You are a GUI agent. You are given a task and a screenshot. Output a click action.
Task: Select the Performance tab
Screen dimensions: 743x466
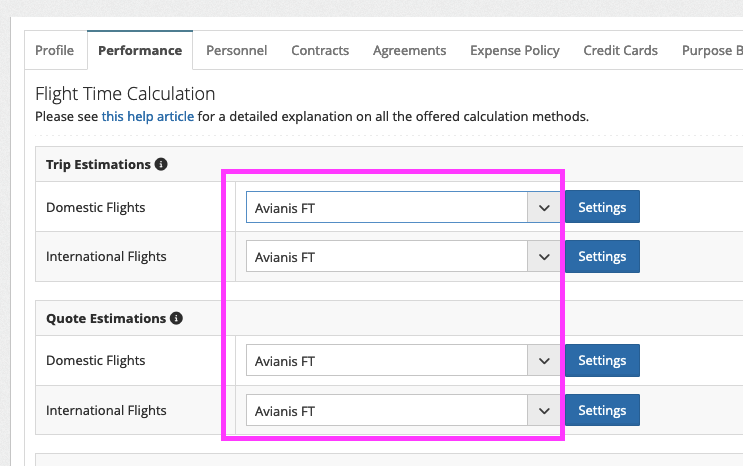140,50
